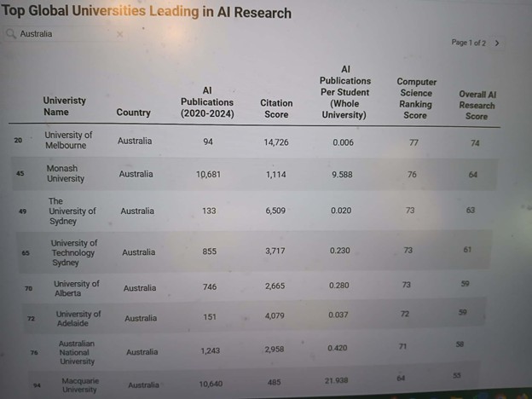Open University of Technology Sydney entry
Image resolution: width=532 pixels, height=399 pixels.
[x=75, y=252]
